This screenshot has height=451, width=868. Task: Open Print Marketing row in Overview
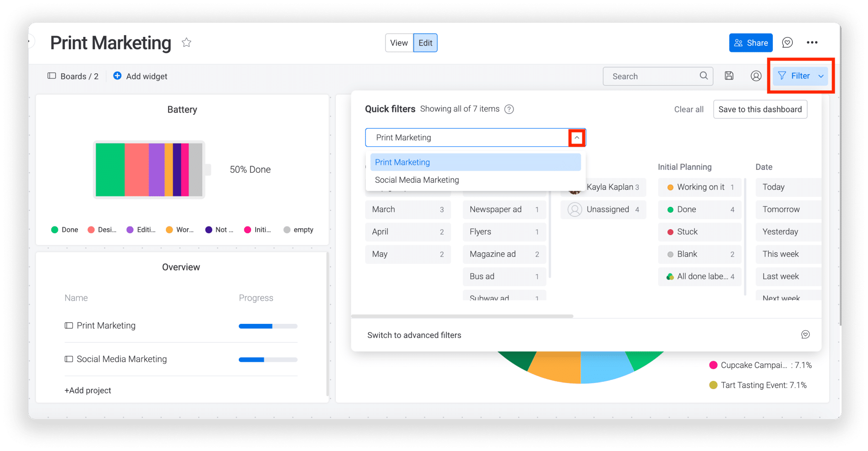(181, 326)
